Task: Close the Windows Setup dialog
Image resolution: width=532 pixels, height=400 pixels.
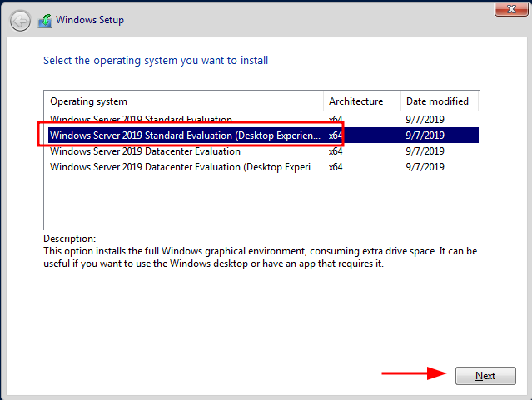Action: pyautogui.click(x=511, y=9)
